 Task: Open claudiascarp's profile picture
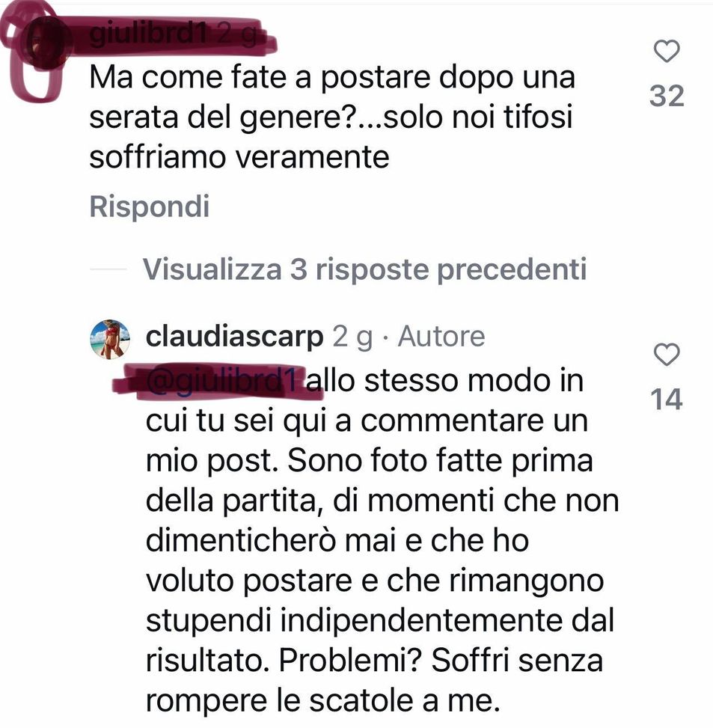click(x=109, y=339)
